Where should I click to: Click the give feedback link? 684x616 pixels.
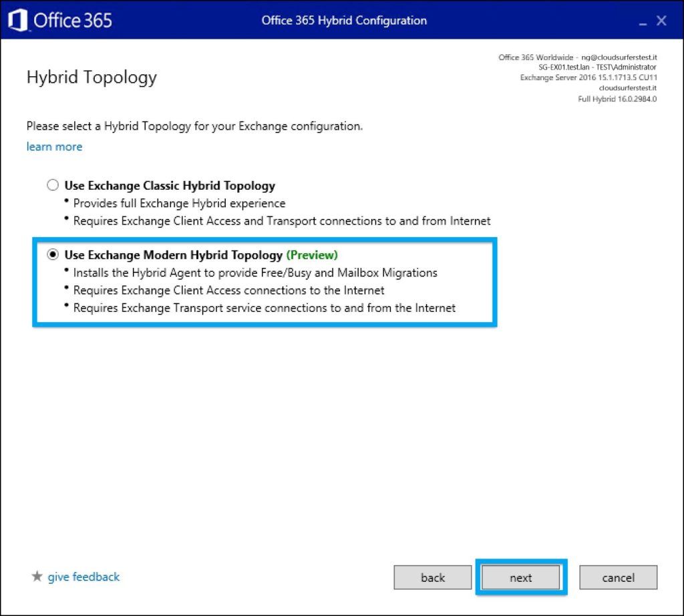83,577
